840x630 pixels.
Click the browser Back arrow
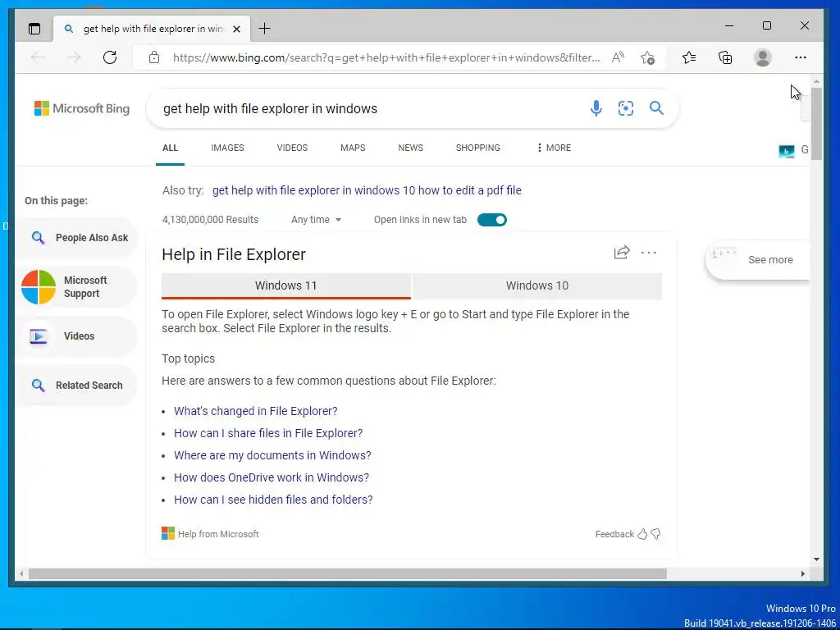click(38, 57)
